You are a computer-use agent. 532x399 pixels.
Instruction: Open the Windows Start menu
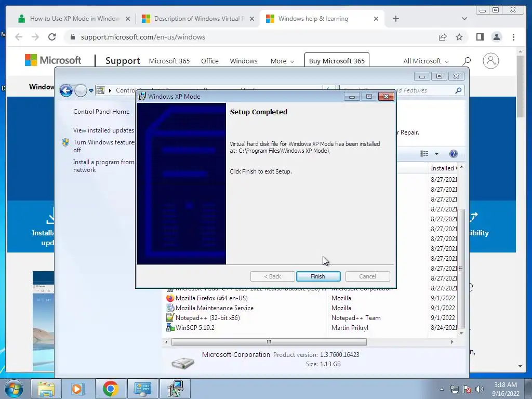pos(14,389)
